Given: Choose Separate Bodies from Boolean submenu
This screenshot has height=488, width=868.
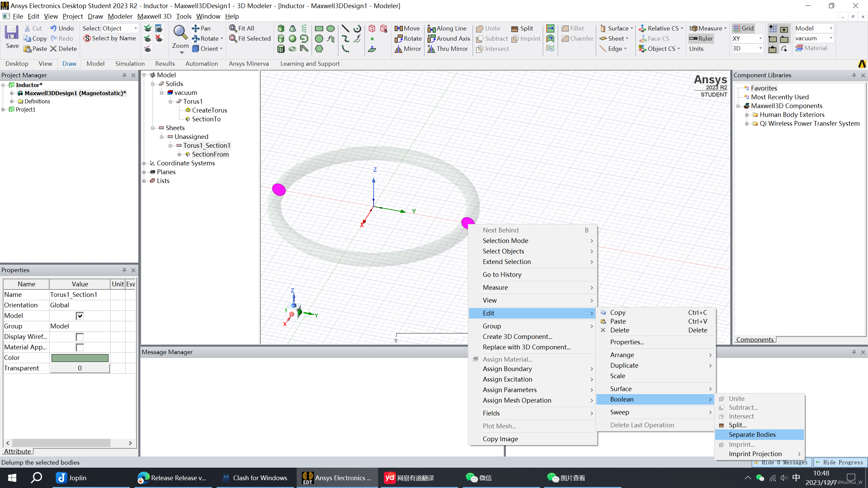Looking at the screenshot, I should pyautogui.click(x=752, y=434).
